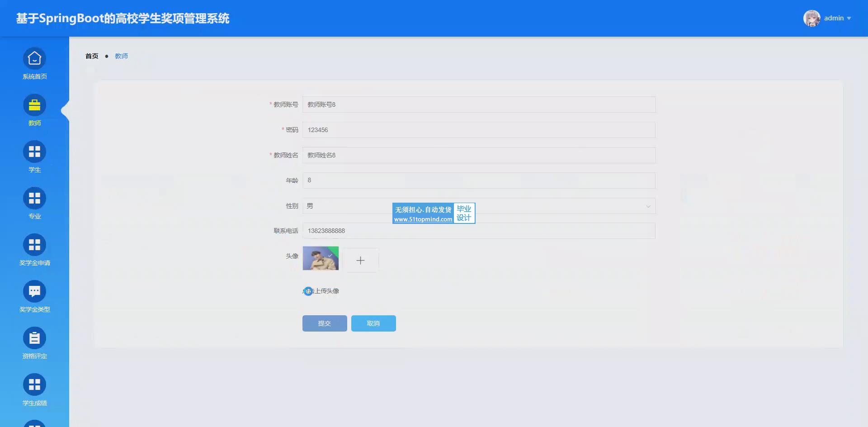Open the 资格评定 clipboard icon
Screen dimensions: 868x427
pyautogui.click(x=34, y=338)
